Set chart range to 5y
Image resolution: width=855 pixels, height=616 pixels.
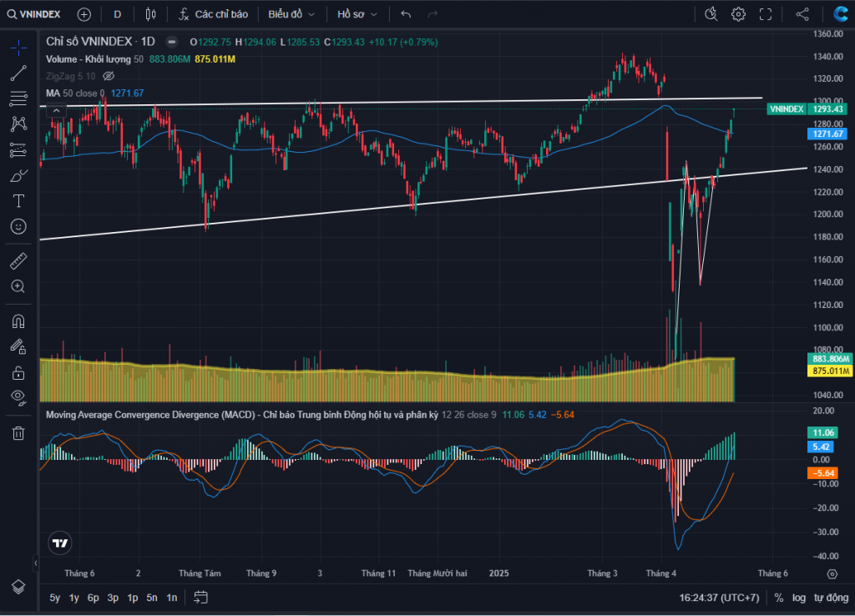[x=55, y=598]
